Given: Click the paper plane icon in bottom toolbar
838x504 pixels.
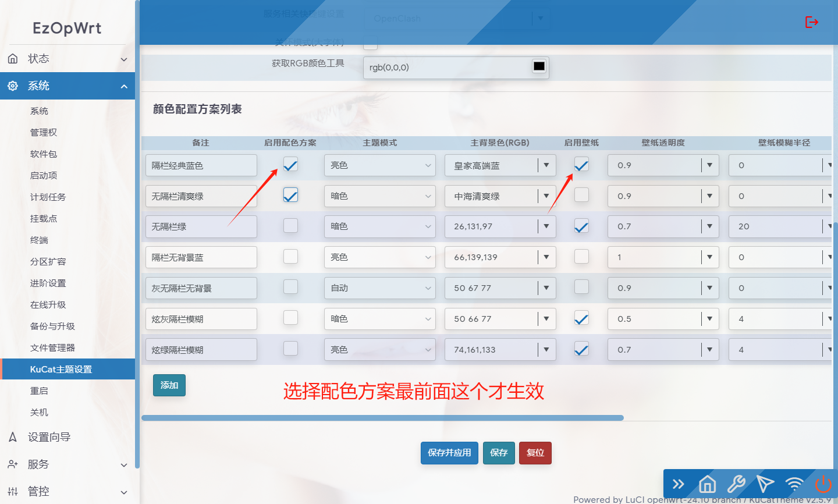Looking at the screenshot, I should coord(765,484).
